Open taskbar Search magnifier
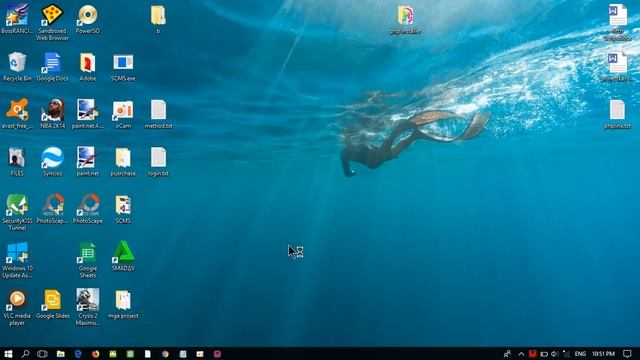Viewport: 640px width, 360px height. click(x=25, y=353)
